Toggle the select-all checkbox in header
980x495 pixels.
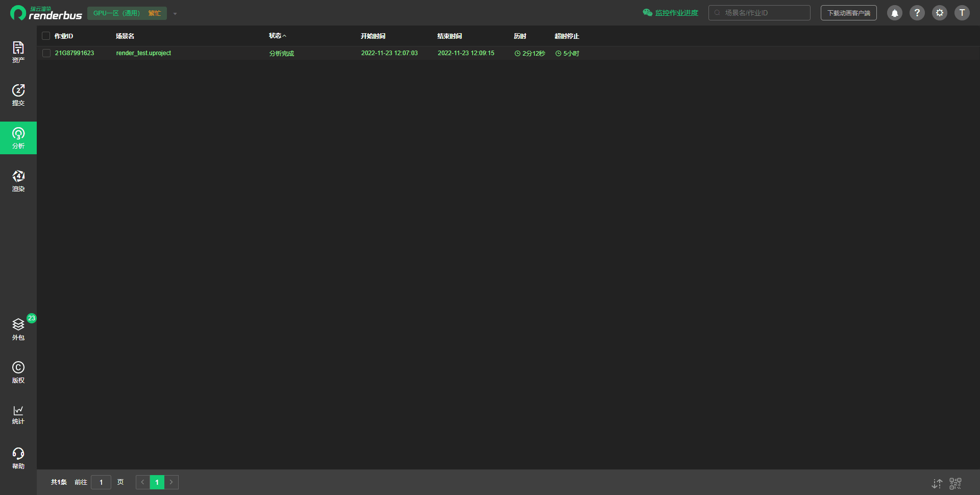[x=46, y=36]
